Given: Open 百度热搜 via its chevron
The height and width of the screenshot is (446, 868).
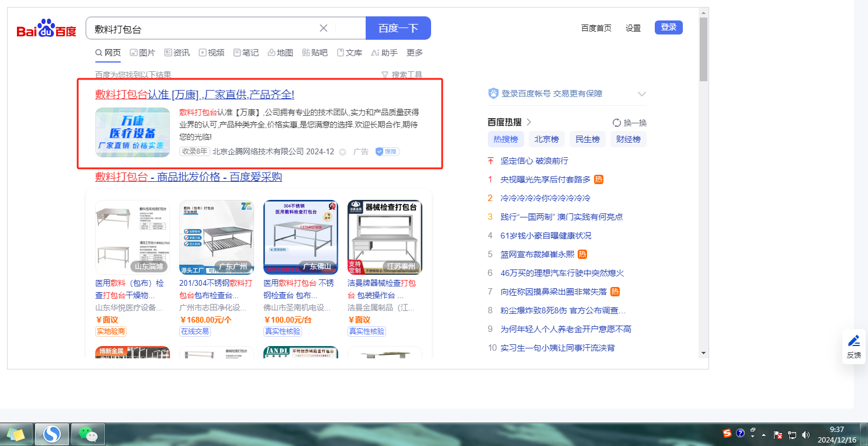Looking at the screenshot, I should (529, 122).
